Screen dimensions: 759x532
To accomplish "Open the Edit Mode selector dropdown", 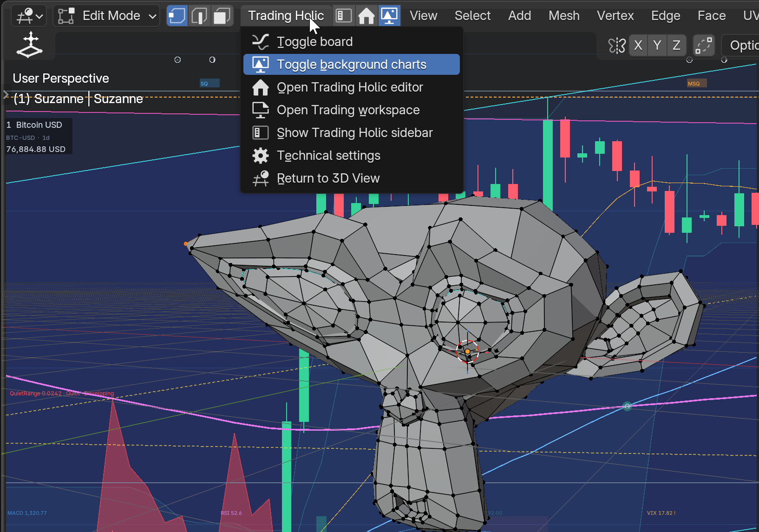I will point(106,16).
